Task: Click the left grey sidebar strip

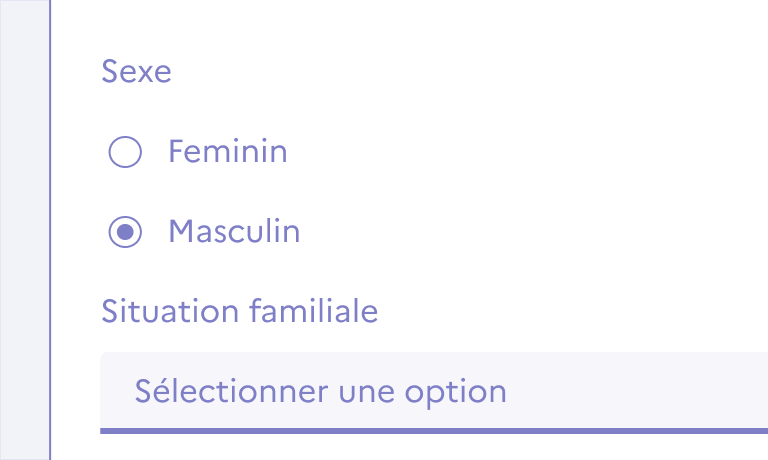Action: click(24, 230)
